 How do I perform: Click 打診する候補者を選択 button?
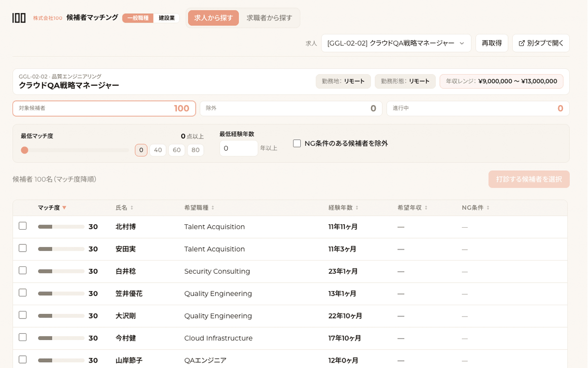pos(529,179)
